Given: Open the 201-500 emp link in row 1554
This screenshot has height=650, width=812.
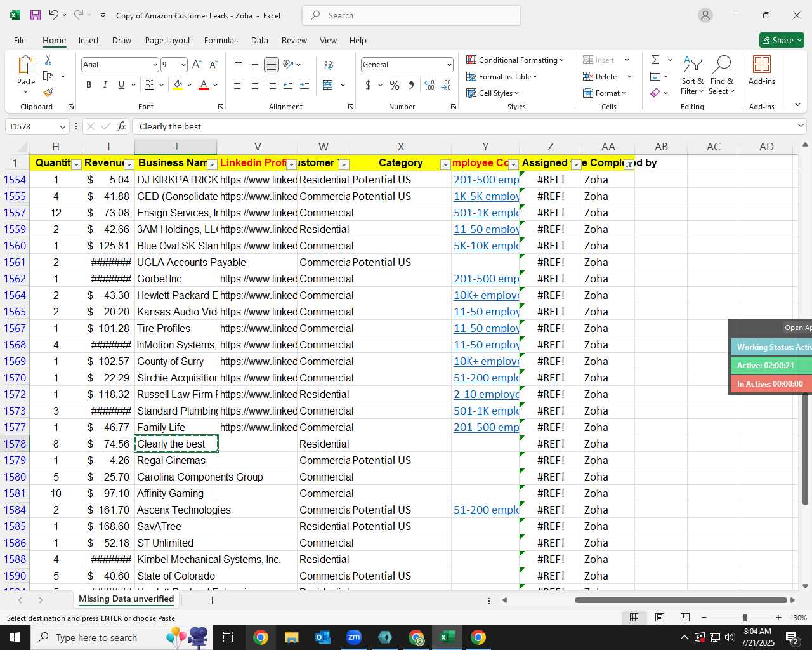Looking at the screenshot, I should [x=486, y=180].
